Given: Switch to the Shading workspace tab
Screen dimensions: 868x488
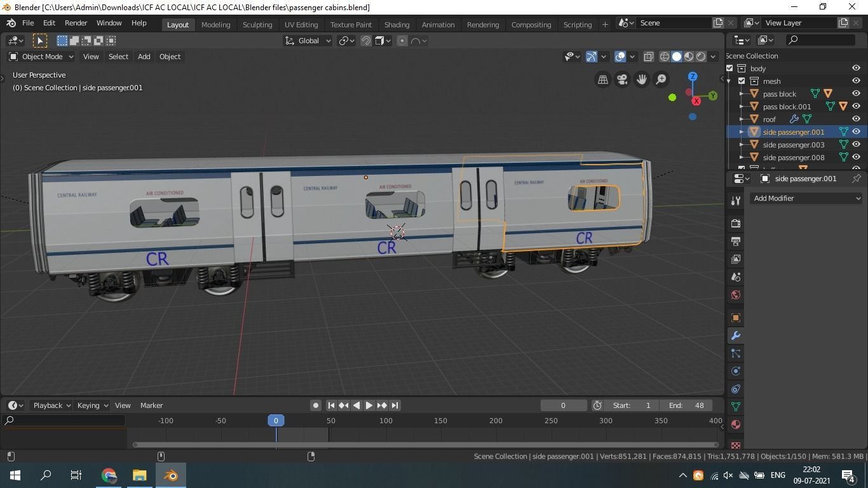Looking at the screenshot, I should point(397,24).
